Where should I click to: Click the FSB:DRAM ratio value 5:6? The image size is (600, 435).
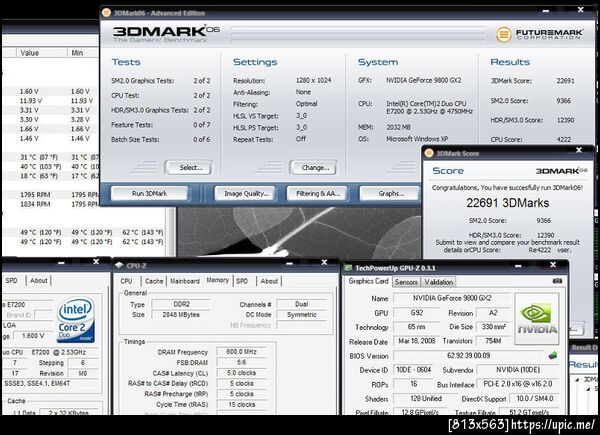241,362
